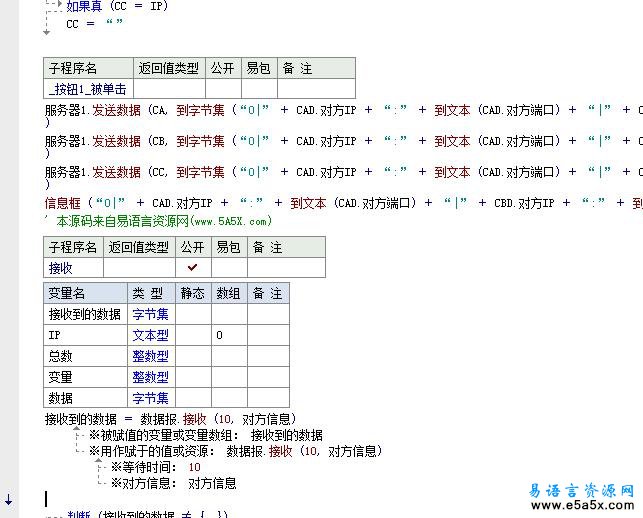Click 字节集 type of 接收到的数据 variable
This screenshot has width=643, height=518.
point(150,314)
